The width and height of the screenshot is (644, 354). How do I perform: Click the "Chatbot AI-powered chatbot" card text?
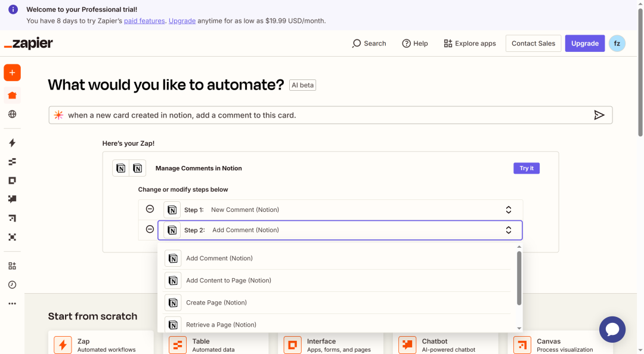(448, 346)
